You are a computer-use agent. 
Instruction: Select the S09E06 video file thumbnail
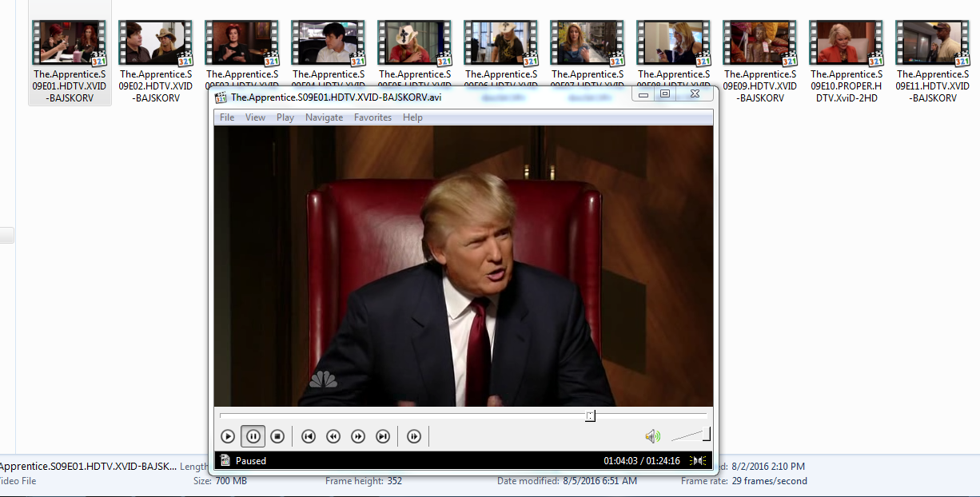[501, 43]
